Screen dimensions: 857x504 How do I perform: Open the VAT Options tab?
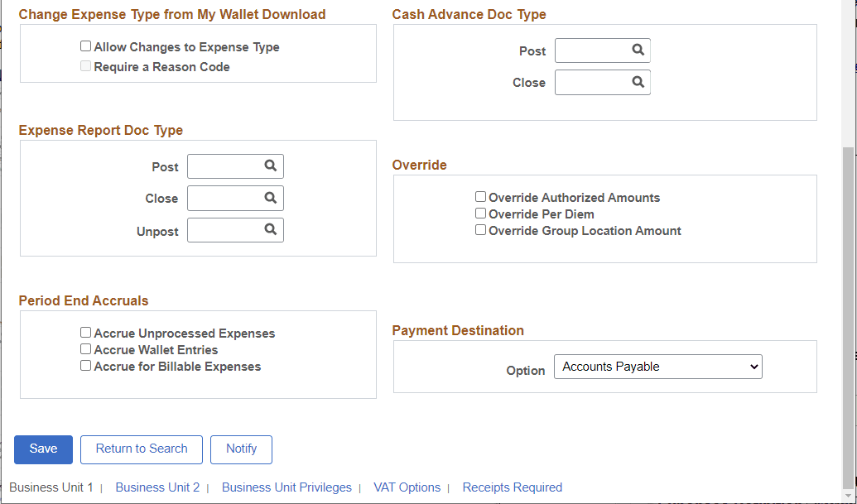point(407,487)
